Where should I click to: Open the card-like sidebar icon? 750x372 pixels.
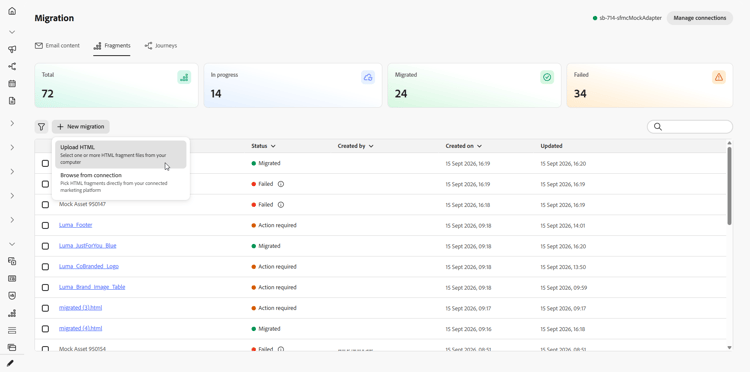12,278
